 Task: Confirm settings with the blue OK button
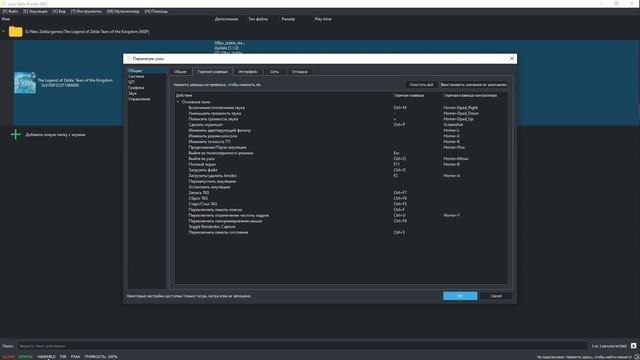(460, 296)
